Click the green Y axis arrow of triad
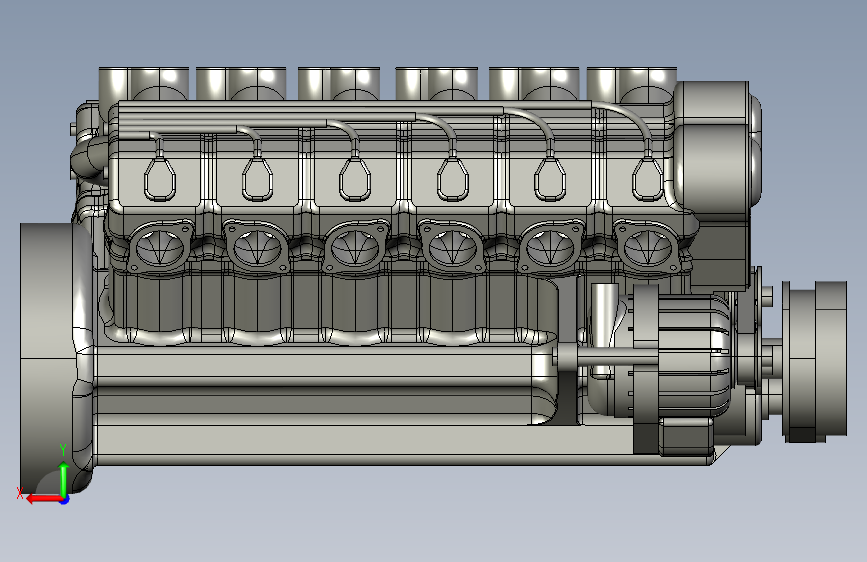 click(x=64, y=479)
